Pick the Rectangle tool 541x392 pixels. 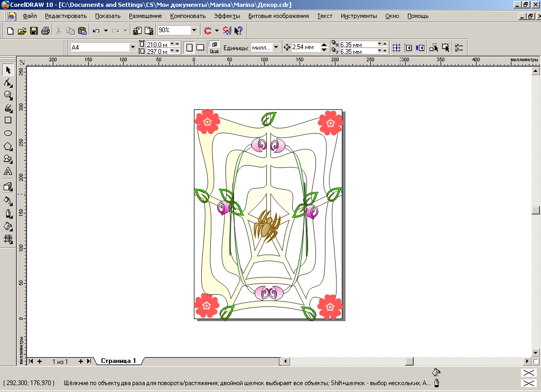[x=8, y=120]
